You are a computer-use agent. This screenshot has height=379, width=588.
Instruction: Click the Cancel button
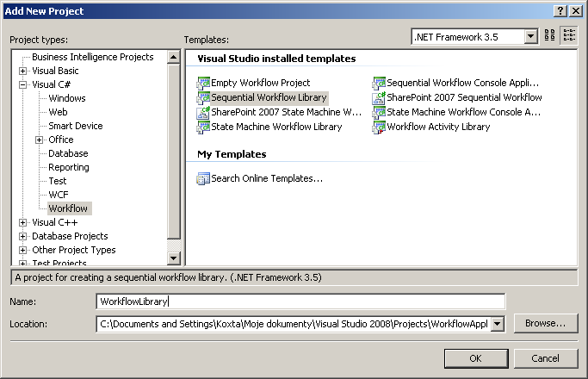tap(546, 358)
